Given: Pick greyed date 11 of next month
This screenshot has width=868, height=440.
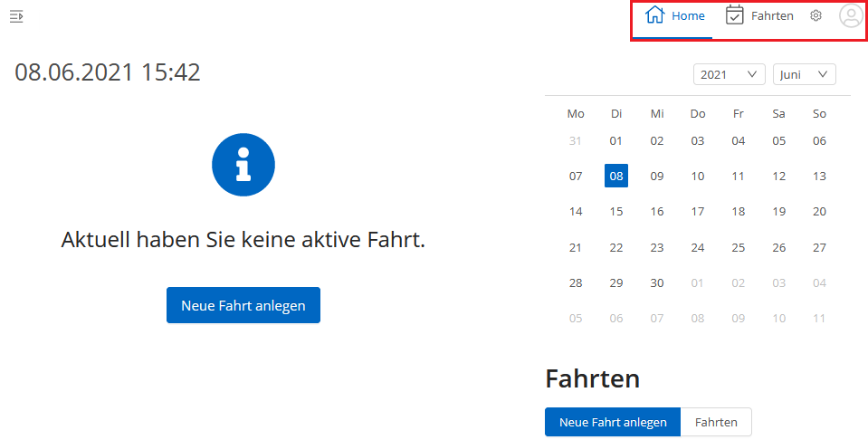Looking at the screenshot, I should 819,318.
